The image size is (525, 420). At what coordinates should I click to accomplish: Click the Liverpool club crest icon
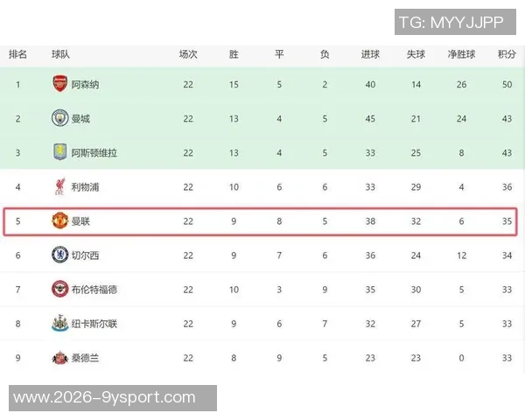click(59, 186)
